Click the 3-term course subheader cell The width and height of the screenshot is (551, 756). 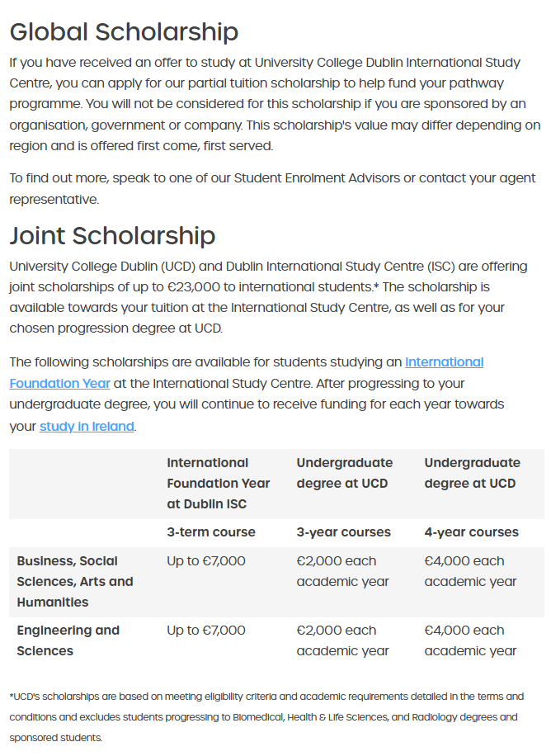[x=211, y=532]
